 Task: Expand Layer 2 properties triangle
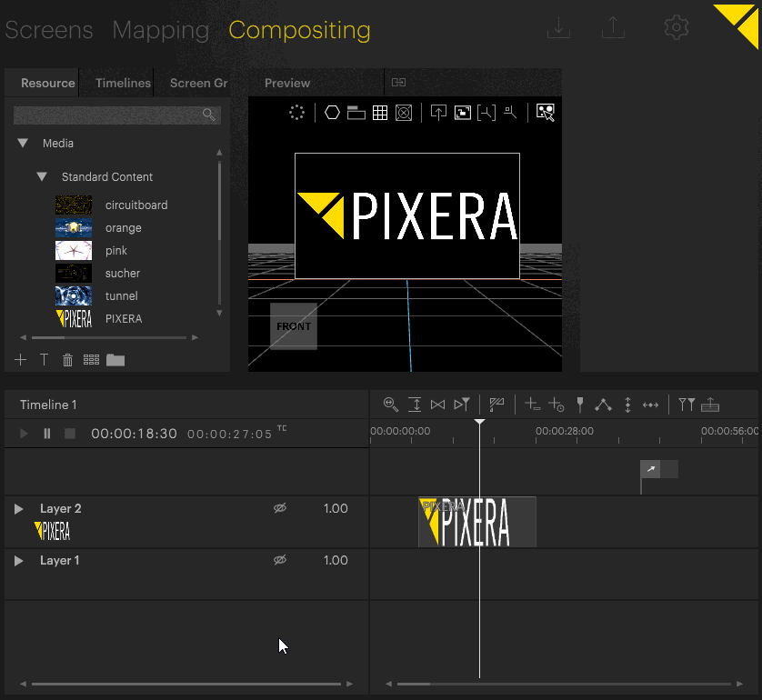(18, 508)
